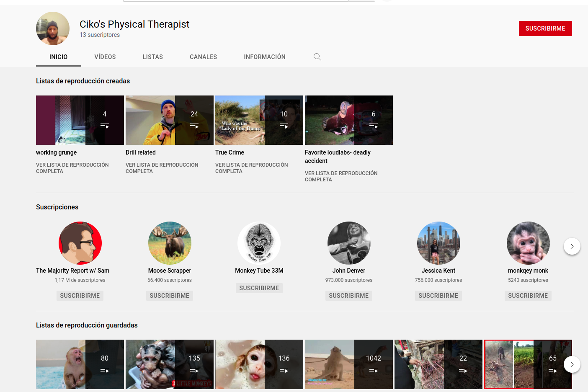Open the INFORMACIÓN tab

265,57
